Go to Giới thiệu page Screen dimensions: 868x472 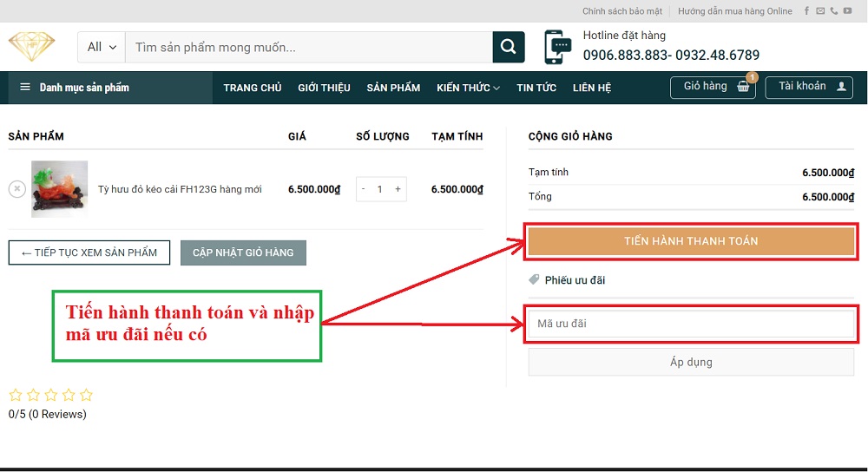point(324,88)
